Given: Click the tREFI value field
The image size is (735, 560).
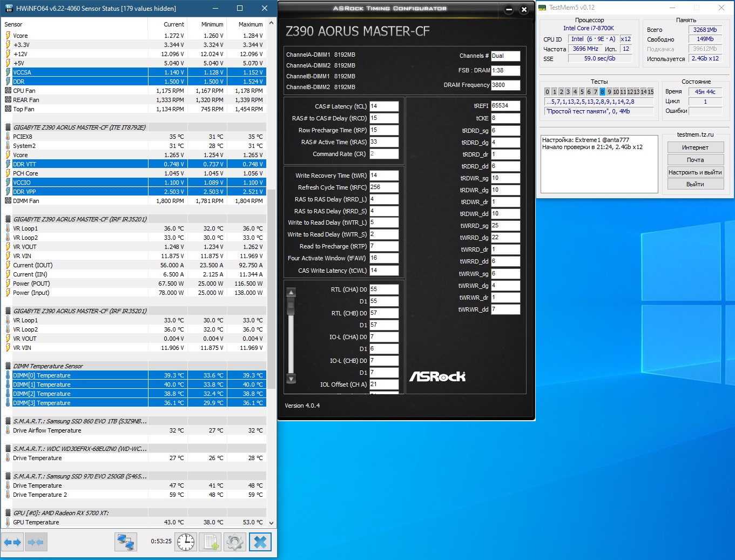Looking at the screenshot, I should tap(505, 106).
